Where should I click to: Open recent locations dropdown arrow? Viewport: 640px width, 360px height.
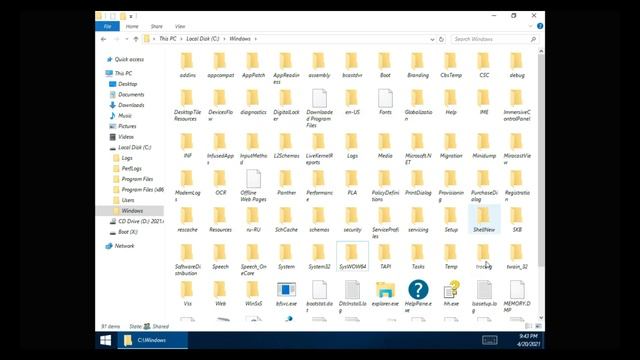pyautogui.click(x=127, y=39)
